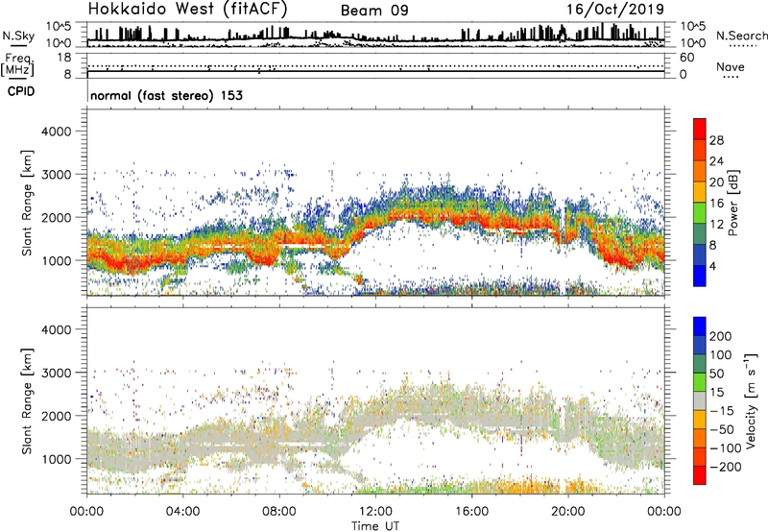The height and width of the screenshot is (532, 768).
Task: Click the 'Nave' legend label
Action: click(x=731, y=66)
